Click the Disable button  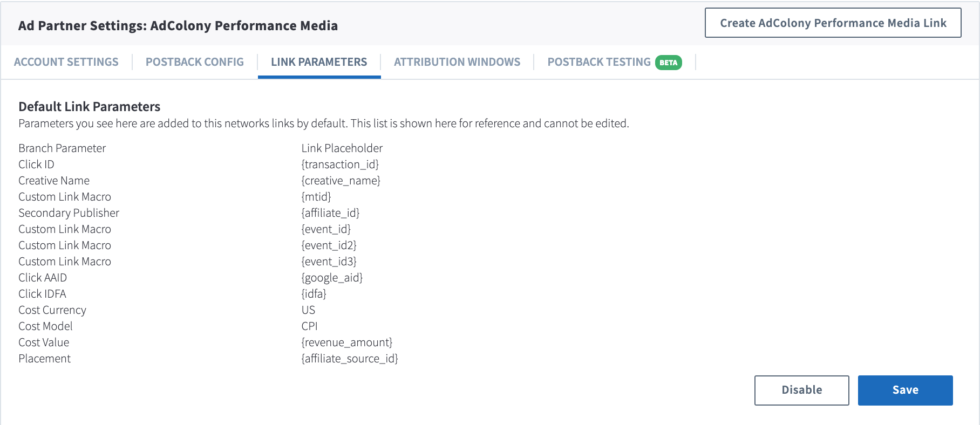801,390
